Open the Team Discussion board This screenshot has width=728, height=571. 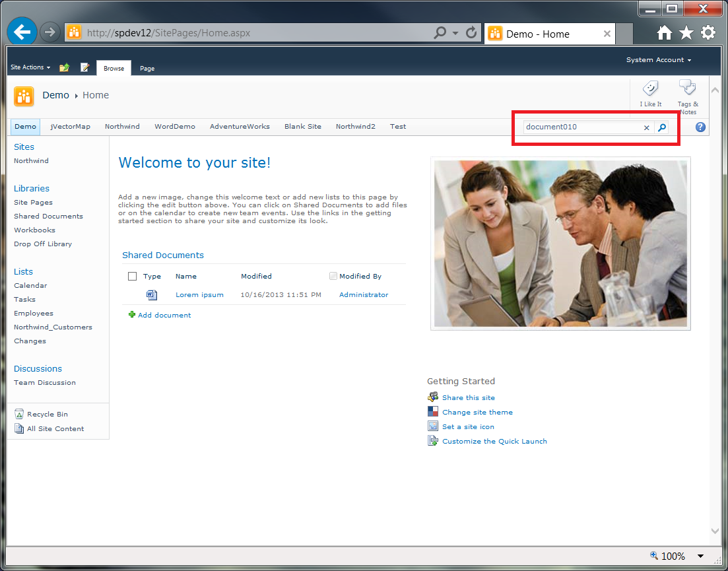click(45, 383)
